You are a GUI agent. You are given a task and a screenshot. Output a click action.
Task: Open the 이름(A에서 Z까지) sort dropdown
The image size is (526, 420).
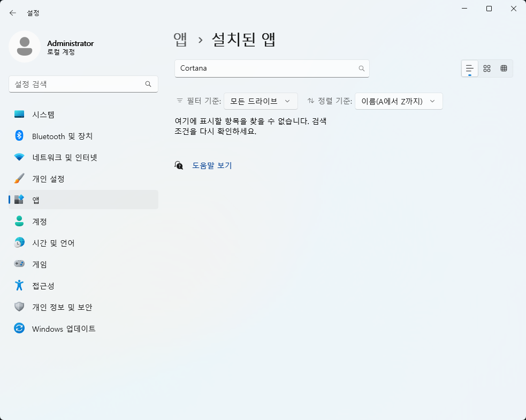(x=399, y=101)
